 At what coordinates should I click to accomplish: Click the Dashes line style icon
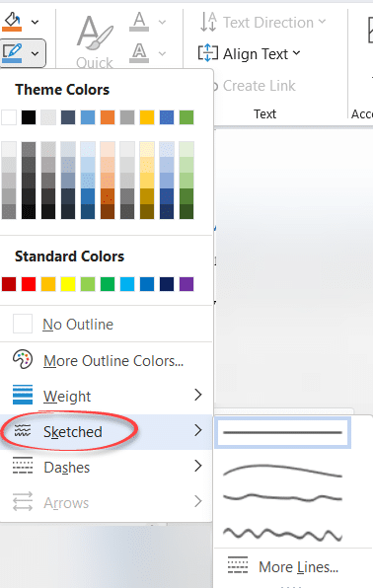tap(23, 466)
